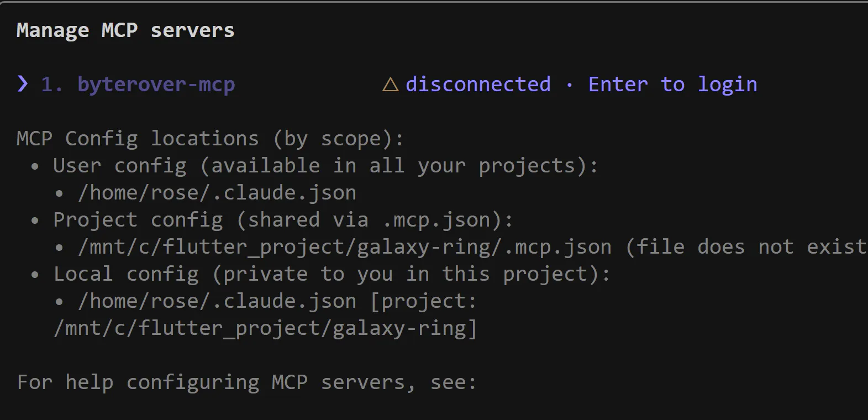This screenshot has height=420, width=868.
Task: Click the Manage MCP servers heading
Action: pyautogui.click(x=125, y=30)
